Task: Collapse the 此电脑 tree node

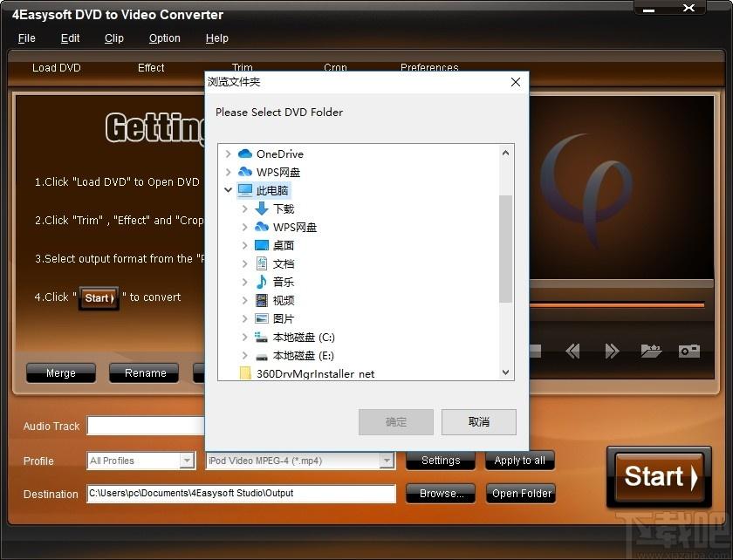Action: click(228, 190)
